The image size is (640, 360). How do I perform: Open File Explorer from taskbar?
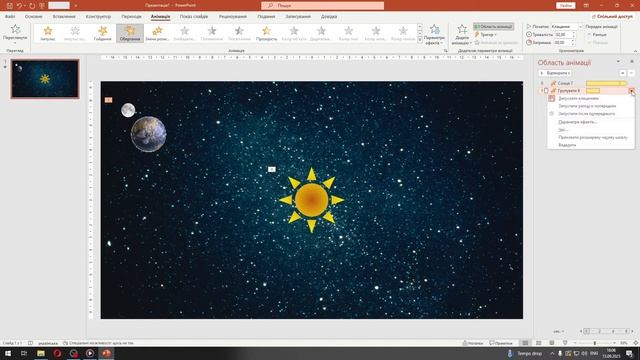tap(40, 353)
